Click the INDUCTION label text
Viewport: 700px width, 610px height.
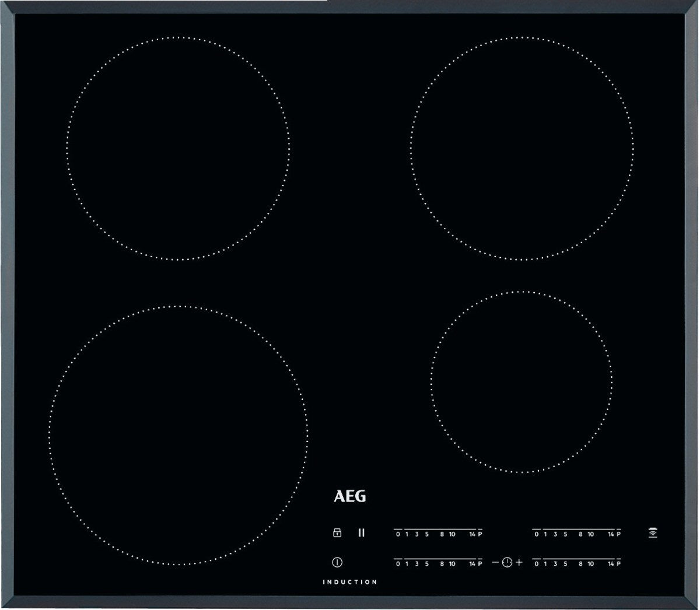(x=350, y=582)
